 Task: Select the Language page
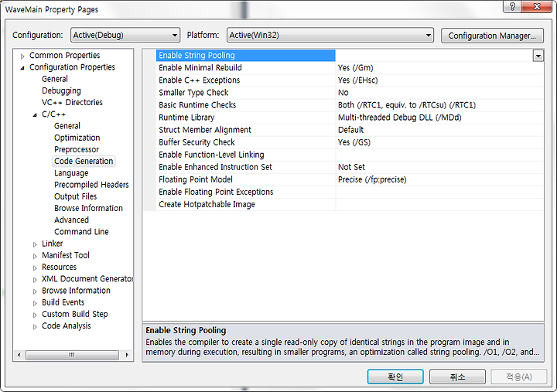(71, 172)
